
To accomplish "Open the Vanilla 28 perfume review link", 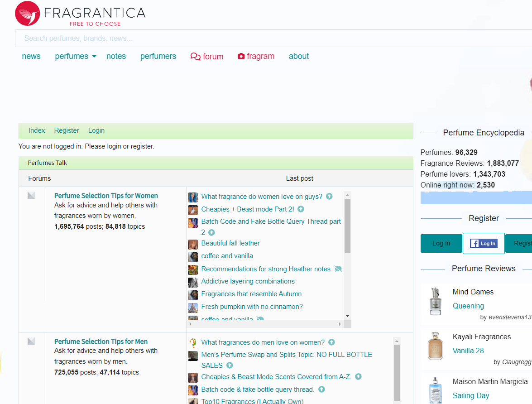I will point(468,351).
